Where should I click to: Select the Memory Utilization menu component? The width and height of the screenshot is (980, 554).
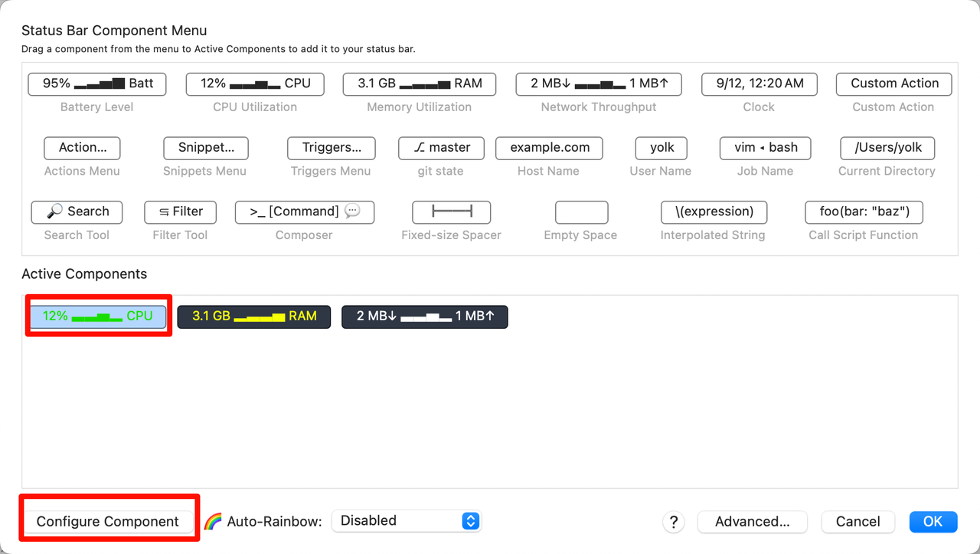[420, 84]
